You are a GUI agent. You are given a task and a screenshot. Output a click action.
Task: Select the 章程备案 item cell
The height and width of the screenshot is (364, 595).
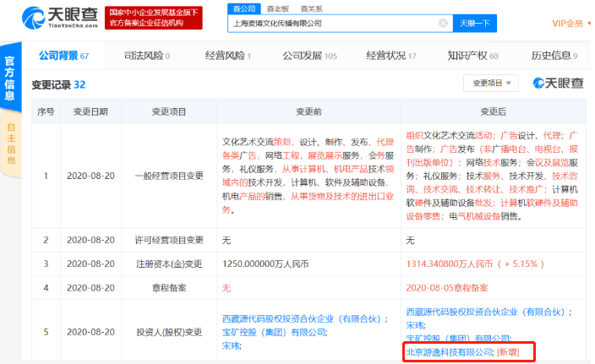[x=169, y=288]
